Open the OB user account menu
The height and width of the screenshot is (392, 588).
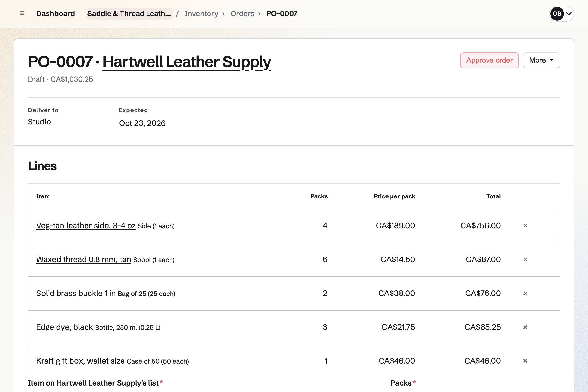(561, 13)
